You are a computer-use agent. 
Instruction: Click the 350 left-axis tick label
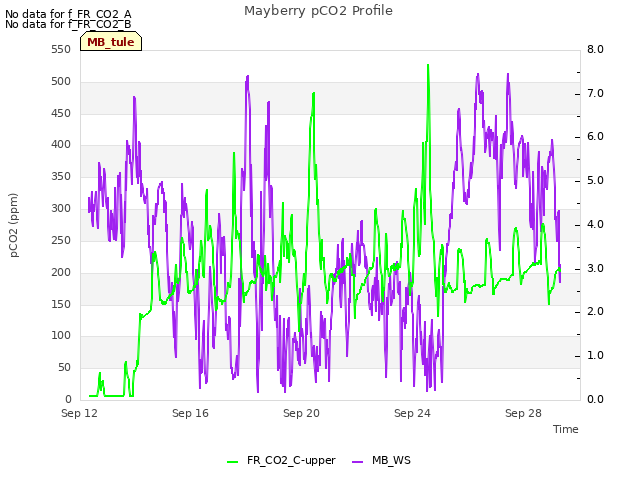coord(61,176)
